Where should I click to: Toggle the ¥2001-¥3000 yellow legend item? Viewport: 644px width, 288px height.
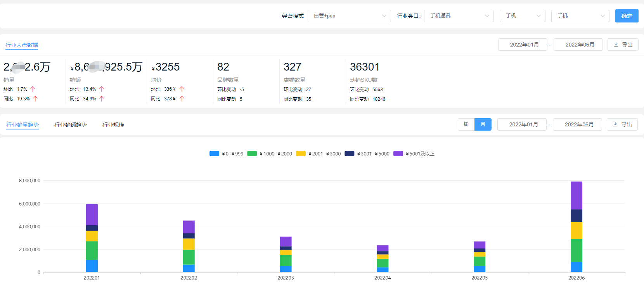(x=319, y=154)
